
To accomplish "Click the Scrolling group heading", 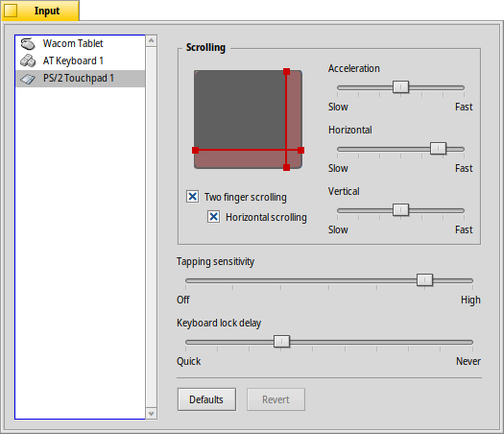I will 205,48.
